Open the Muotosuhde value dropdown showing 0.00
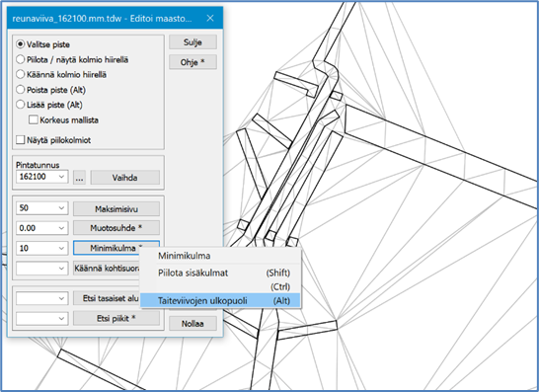 (41, 228)
